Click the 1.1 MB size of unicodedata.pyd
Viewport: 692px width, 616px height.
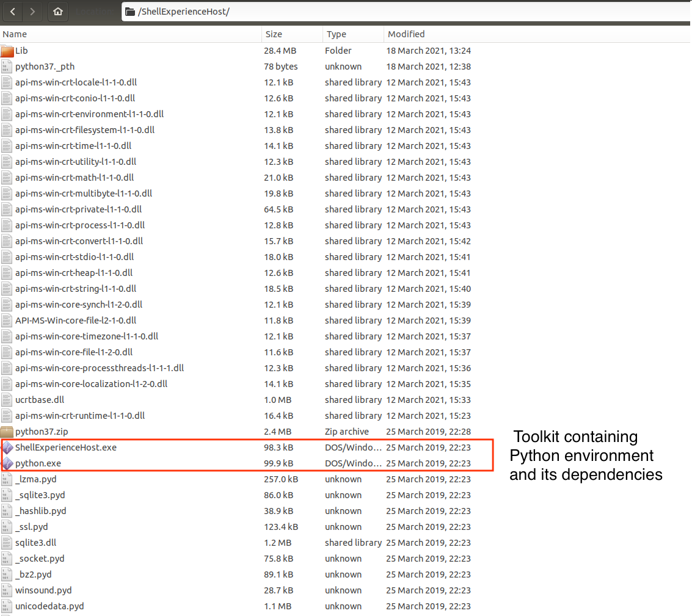[278, 606]
